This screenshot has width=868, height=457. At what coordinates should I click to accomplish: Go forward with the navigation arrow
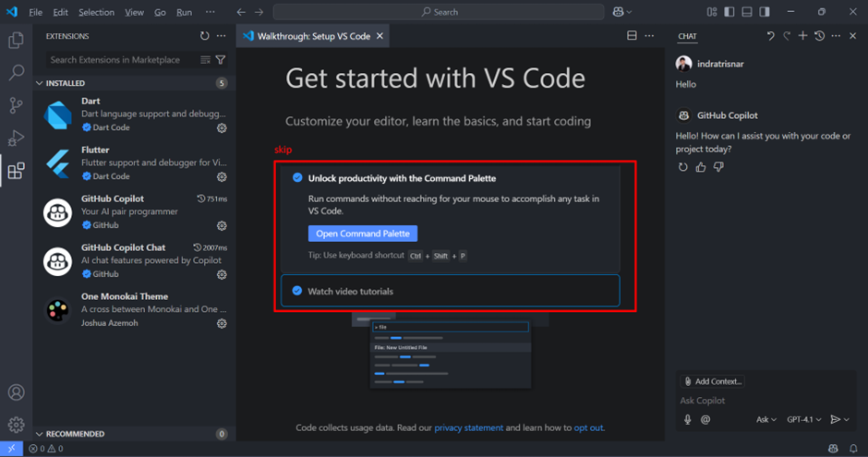[259, 12]
